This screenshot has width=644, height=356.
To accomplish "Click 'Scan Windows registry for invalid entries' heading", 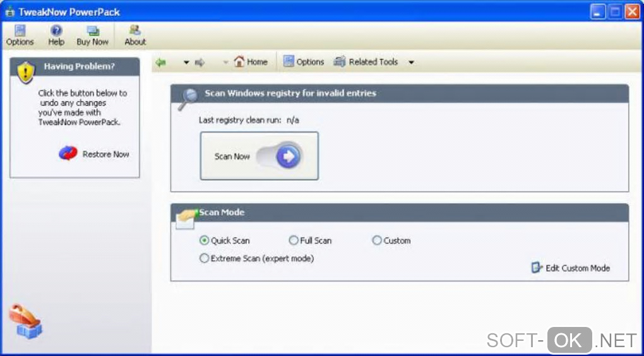I will [290, 93].
